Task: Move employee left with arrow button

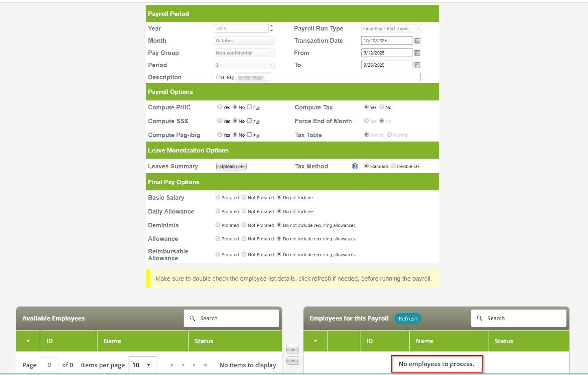Action: click(293, 361)
